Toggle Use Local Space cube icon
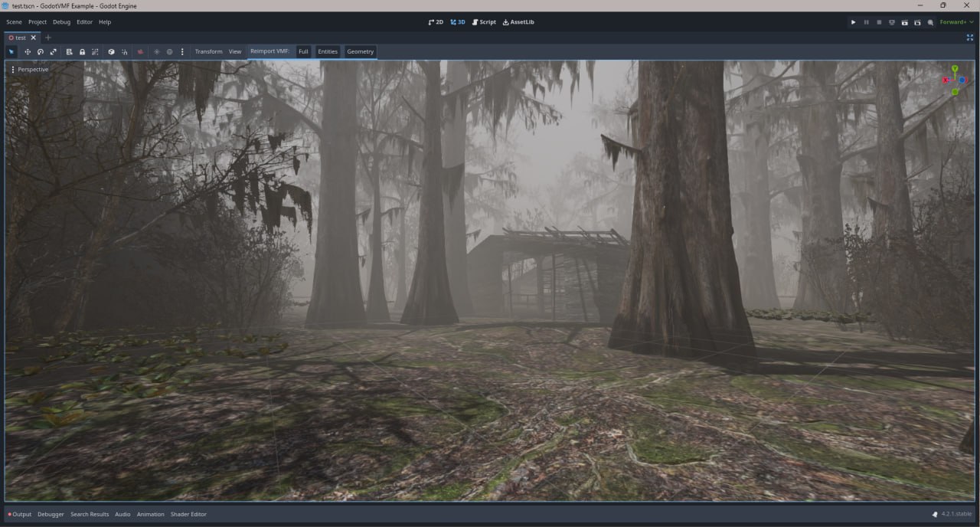This screenshot has height=527, width=980. coord(111,51)
